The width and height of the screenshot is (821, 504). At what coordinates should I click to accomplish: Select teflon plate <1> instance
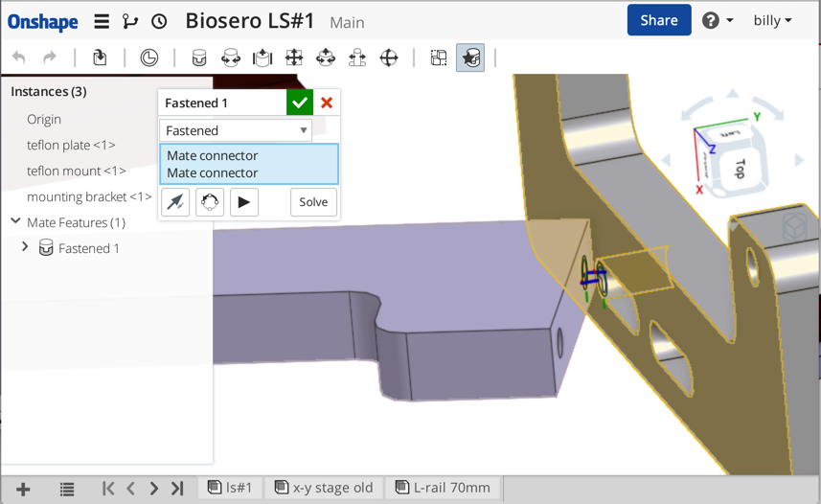[71, 145]
